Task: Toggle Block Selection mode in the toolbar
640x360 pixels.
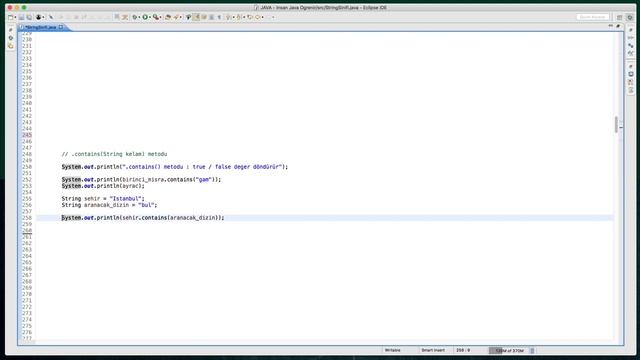Action: [x=211, y=17]
